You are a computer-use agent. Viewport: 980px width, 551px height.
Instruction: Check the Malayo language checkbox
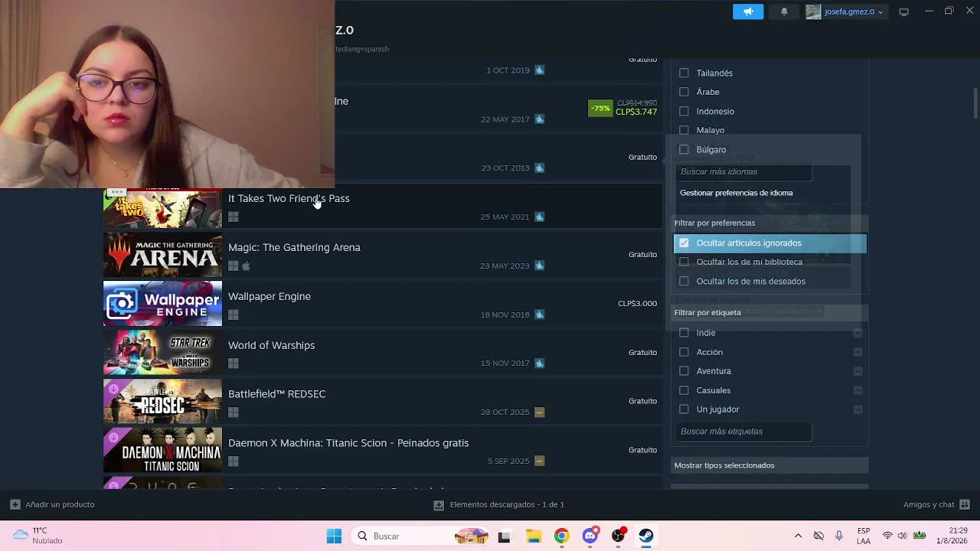(684, 130)
